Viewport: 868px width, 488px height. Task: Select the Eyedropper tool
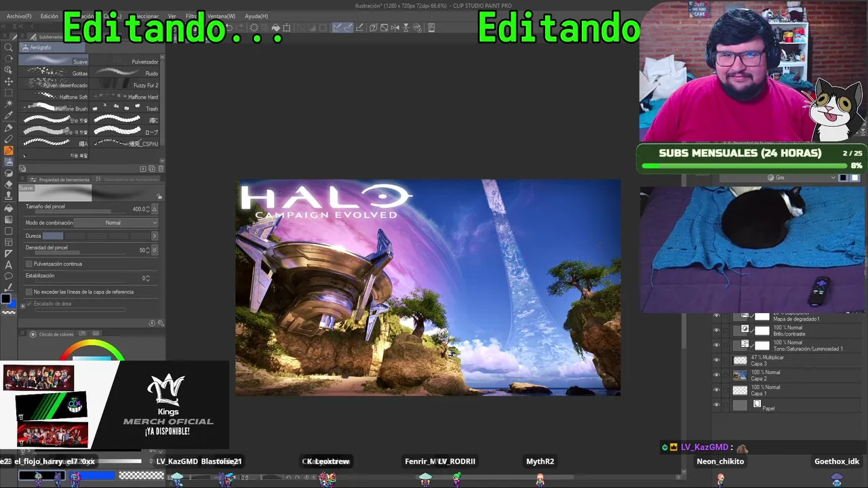tap(9, 116)
